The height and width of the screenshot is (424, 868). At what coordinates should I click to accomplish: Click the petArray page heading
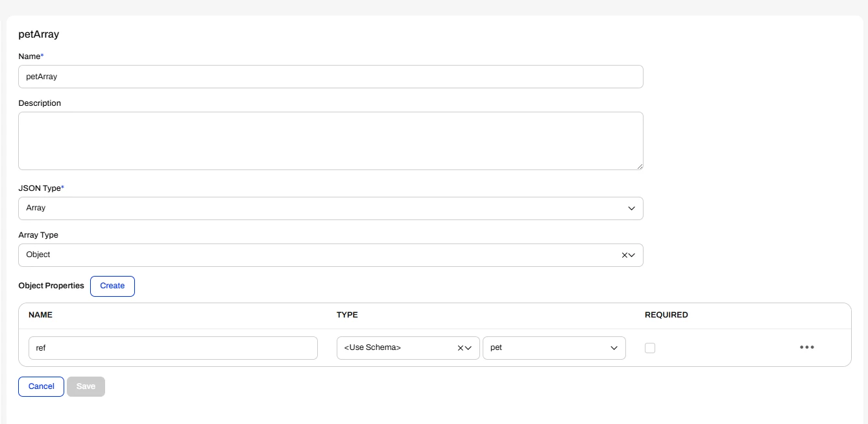[x=39, y=34]
